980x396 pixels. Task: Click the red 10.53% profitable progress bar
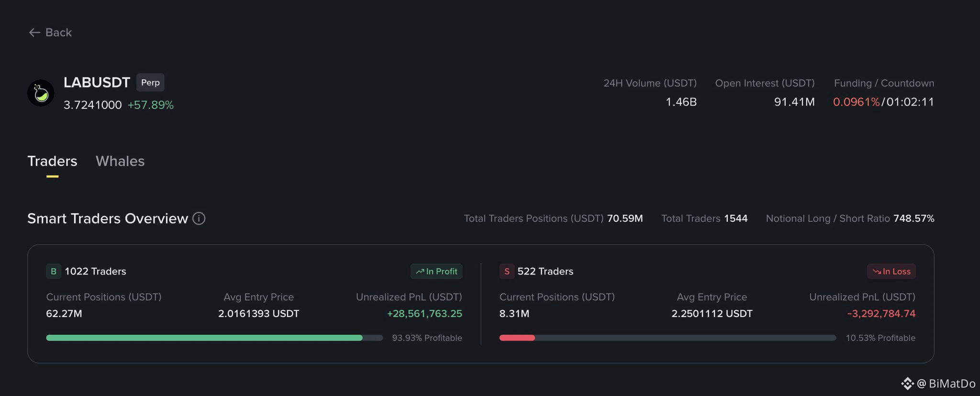tap(668, 338)
